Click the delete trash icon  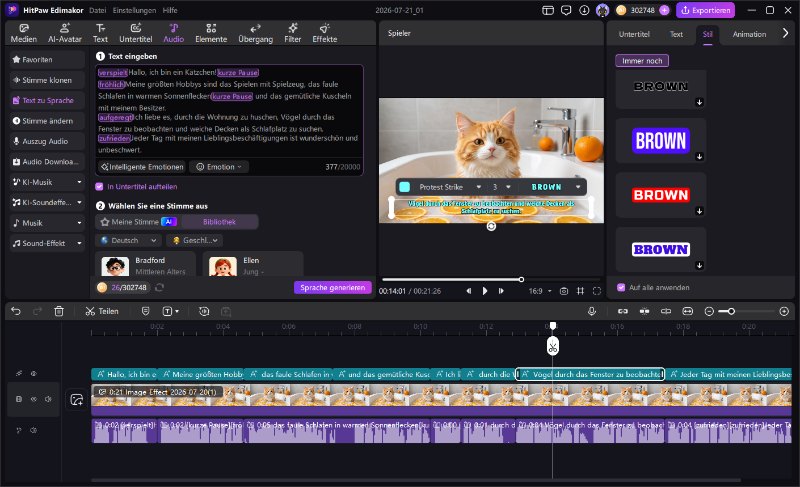[x=59, y=311]
